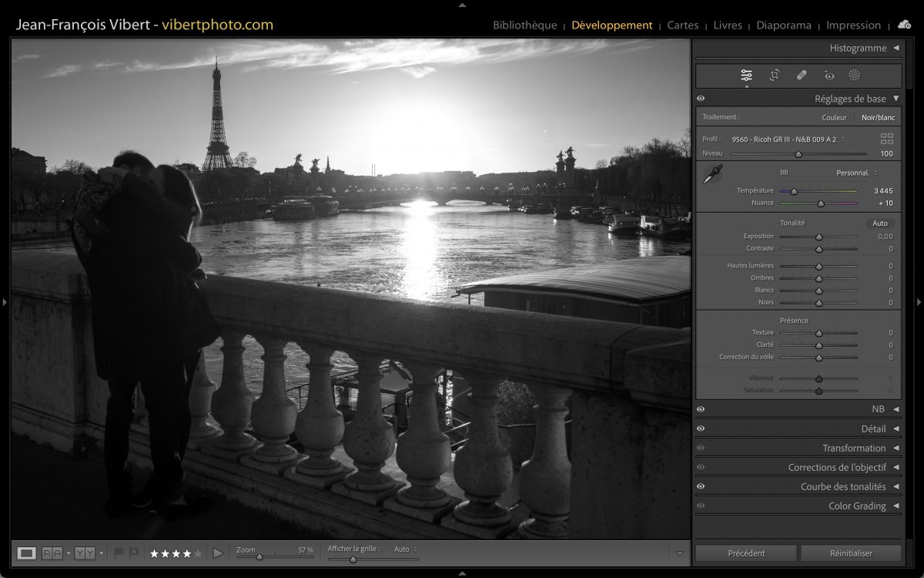Screen dimensions: 924x578
Task: Click the Réinitialiser button
Action: [850, 553]
